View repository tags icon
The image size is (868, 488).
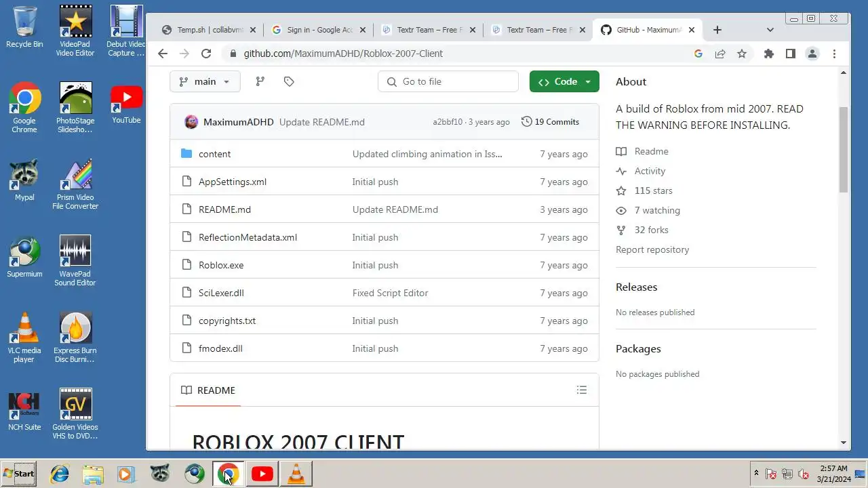pos(289,81)
